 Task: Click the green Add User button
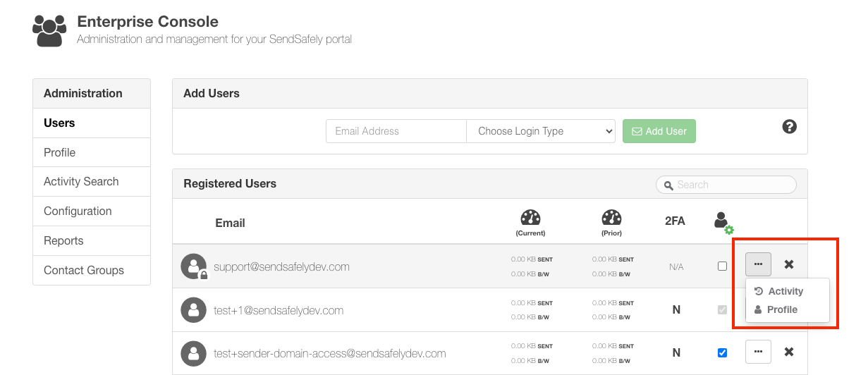click(659, 131)
